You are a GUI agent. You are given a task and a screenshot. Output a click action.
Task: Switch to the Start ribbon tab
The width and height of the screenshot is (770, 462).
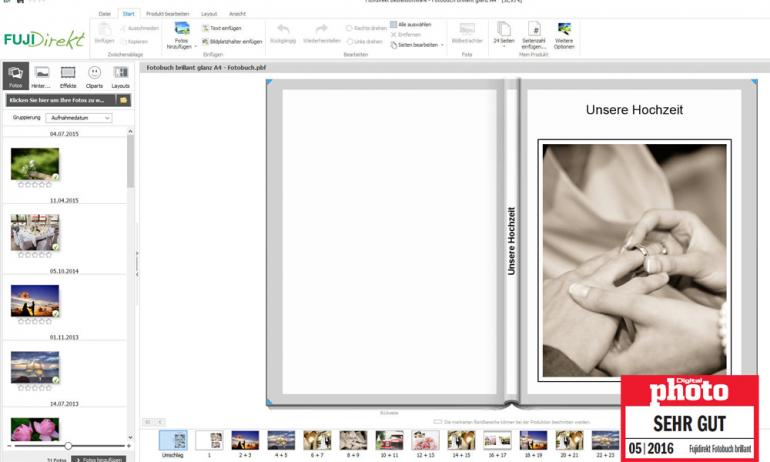129,14
